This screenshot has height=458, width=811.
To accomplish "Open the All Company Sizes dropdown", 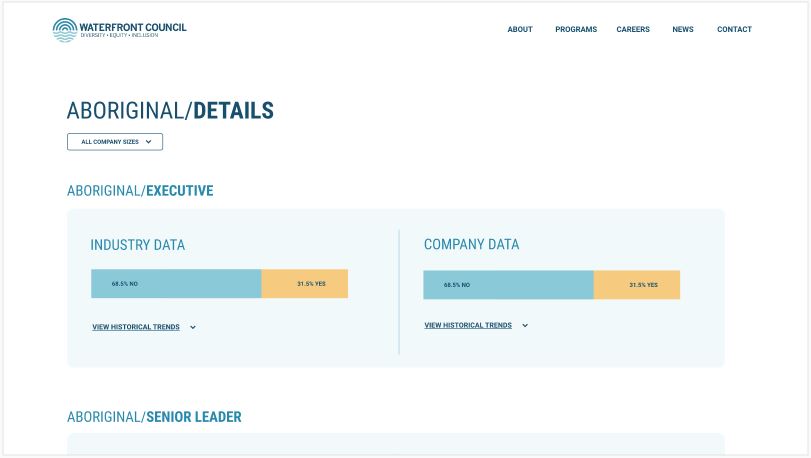I will (114, 142).
